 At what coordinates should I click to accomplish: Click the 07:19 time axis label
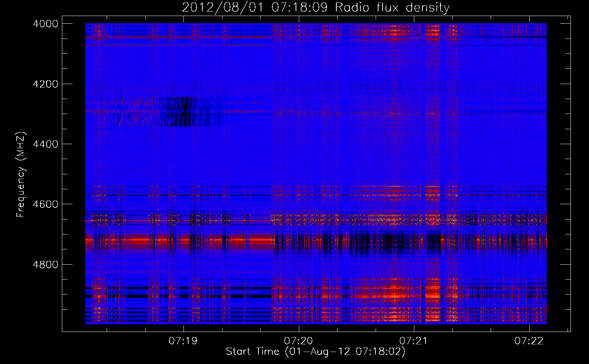tap(183, 341)
